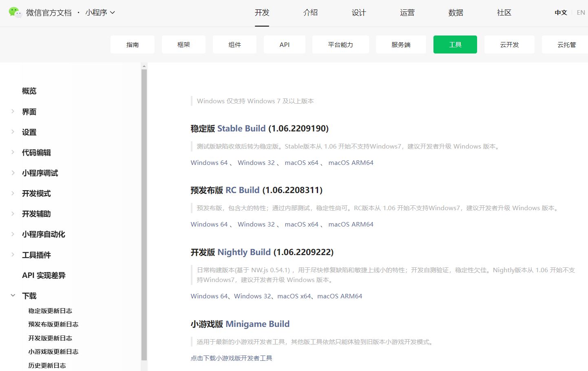The width and height of the screenshot is (588, 371).
Task: Expand the 界面 sidebar section
Action: pyautogui.click(x=13, y=111)
